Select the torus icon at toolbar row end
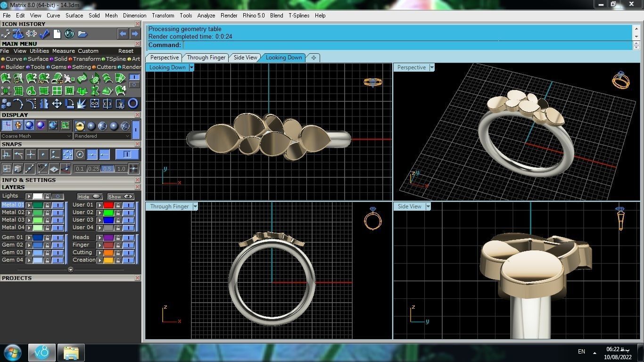Image resolution: width=644 pixels, height=362 pixels. pyautogui.click(x=133, y=104)
